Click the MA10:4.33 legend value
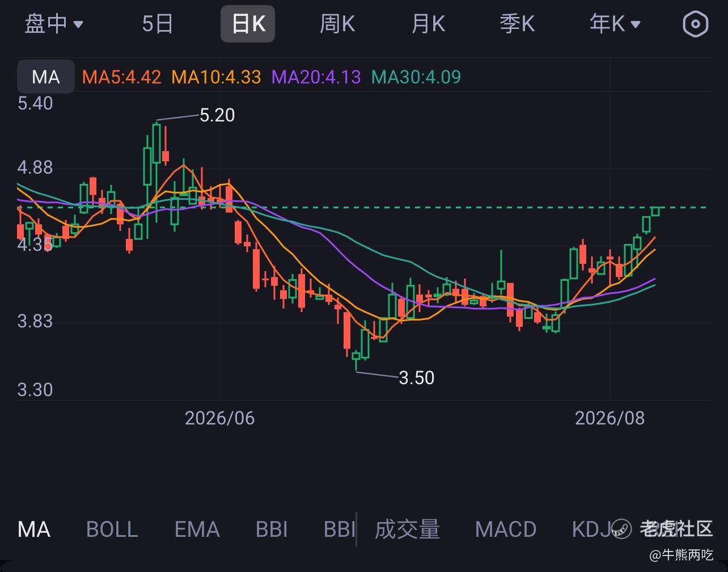Image resolution: width=728 pixels, height=572 pixels. [x=216, y=77]
